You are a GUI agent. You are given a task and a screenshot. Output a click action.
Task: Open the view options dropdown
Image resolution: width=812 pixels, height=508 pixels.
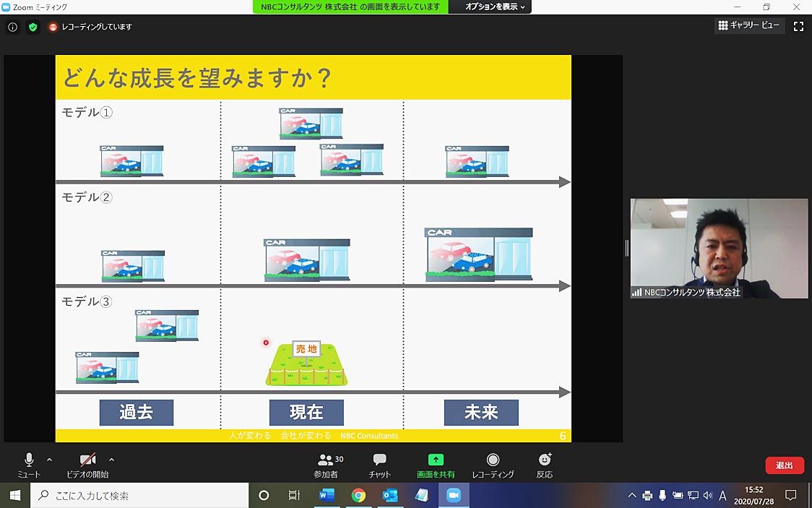[x=494, y=7]
